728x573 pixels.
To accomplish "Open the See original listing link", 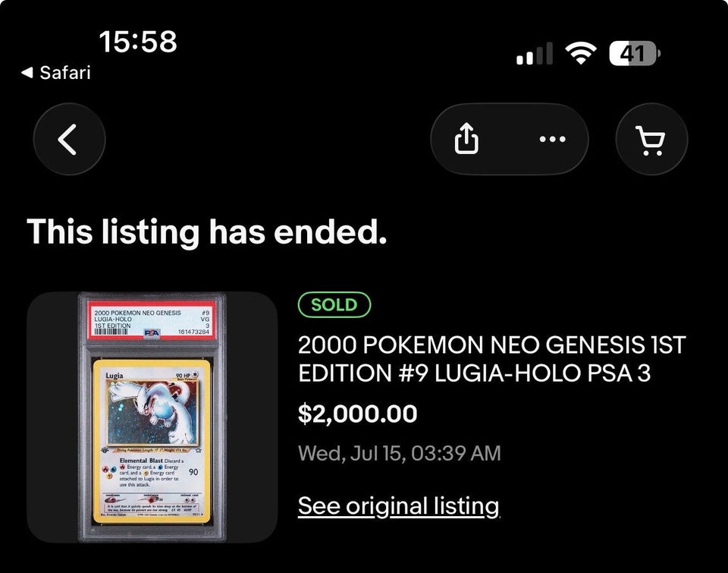I will pyautogui.click(x=399, y=506).
